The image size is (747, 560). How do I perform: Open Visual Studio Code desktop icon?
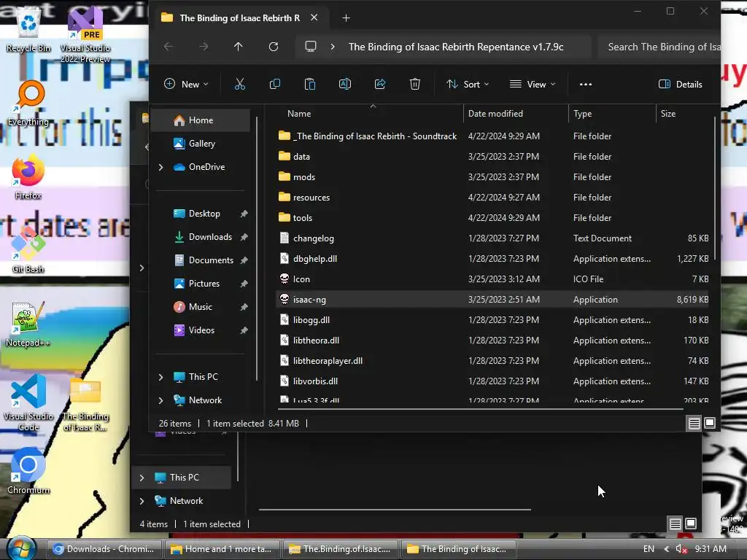(28, 402)
